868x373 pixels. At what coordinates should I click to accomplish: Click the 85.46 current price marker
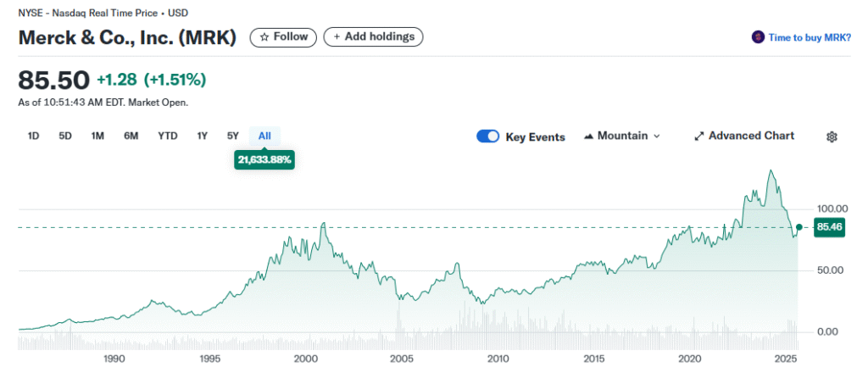(828, 227)
